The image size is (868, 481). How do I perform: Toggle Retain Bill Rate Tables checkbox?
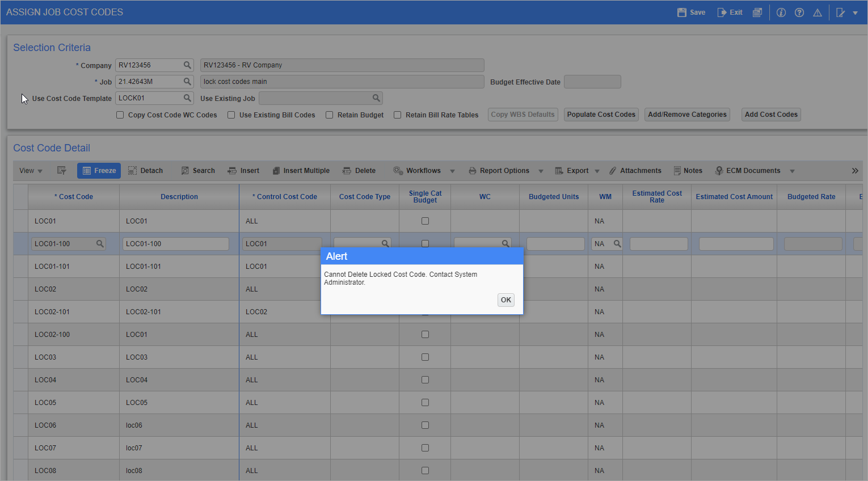(x=397, y=115)
